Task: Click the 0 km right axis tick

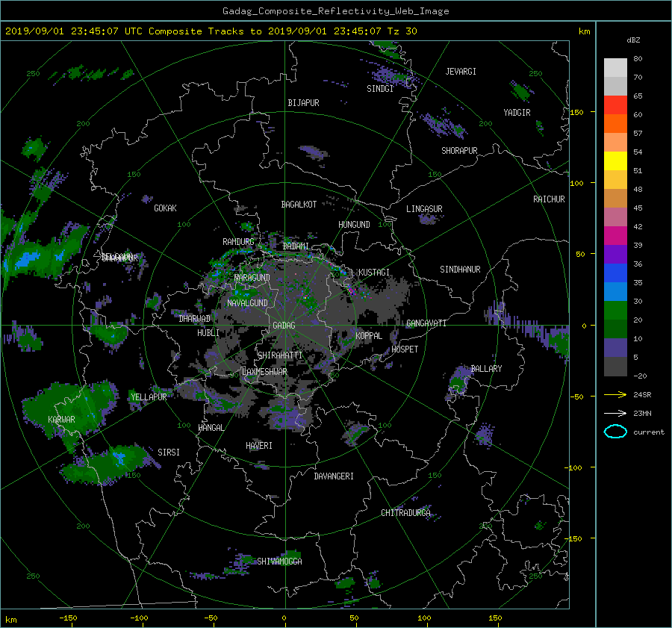Action: 584,326
